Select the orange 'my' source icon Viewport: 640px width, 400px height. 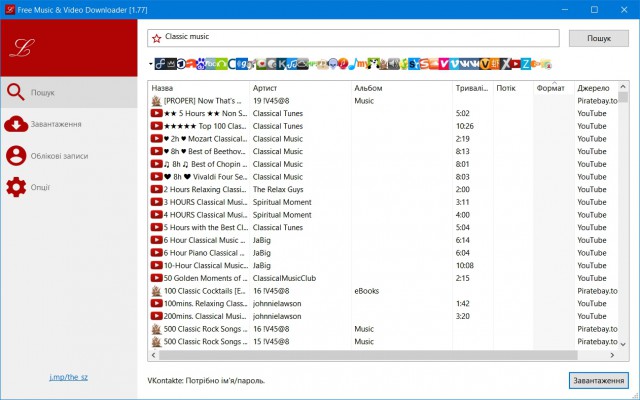362,64
